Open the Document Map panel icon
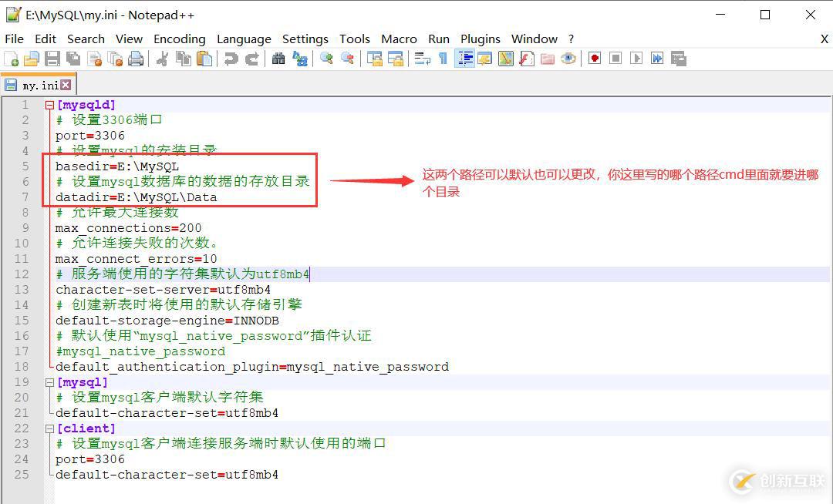Screen dimensions: 833x504 (x=506, y=59)
